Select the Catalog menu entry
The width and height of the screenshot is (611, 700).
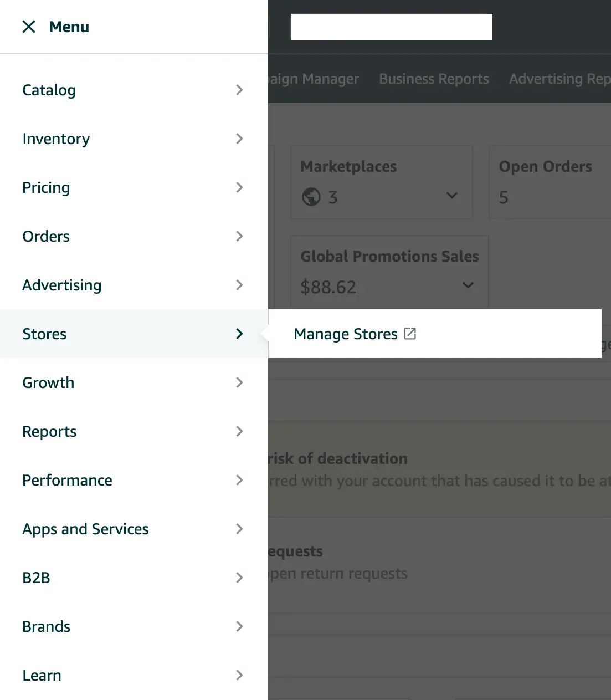(x=49, y=90)
